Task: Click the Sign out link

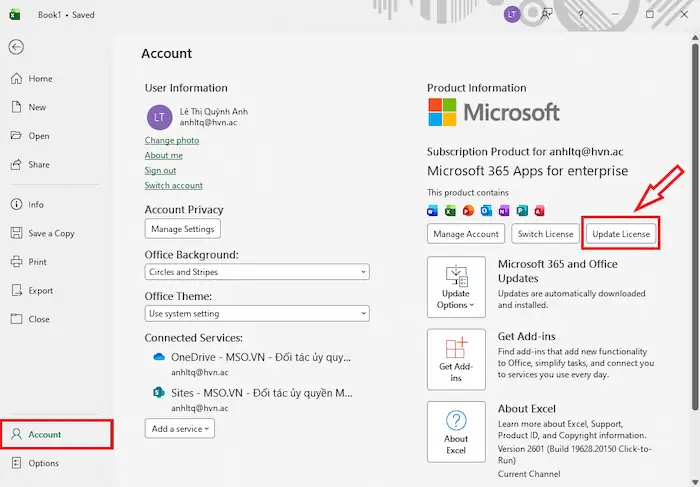Action: [x=160, y=170]
